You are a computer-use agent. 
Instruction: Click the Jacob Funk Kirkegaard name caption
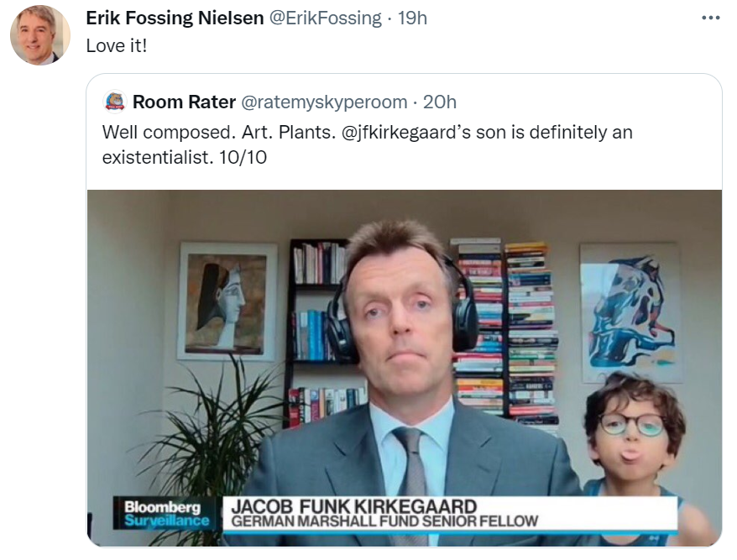click(x=354, y=507)
